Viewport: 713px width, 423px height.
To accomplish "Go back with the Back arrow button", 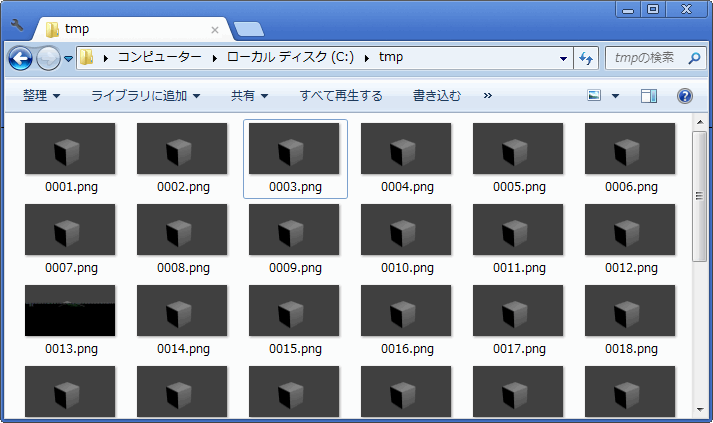I will click(x=20, y=58).
